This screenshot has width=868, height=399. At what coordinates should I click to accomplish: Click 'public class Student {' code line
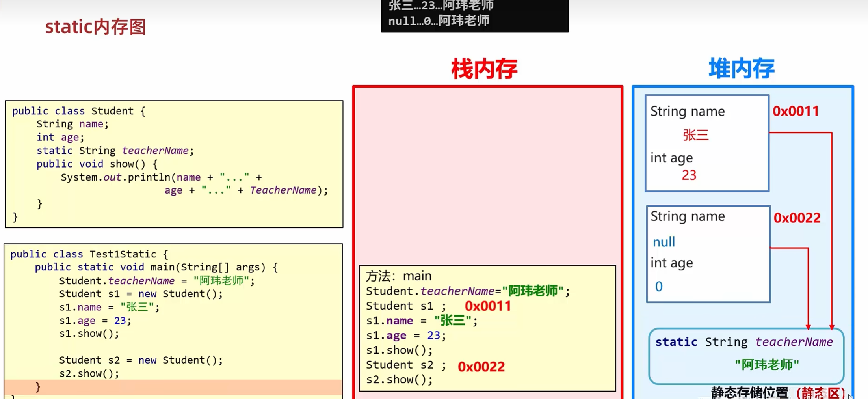click(x=79, y=111)
